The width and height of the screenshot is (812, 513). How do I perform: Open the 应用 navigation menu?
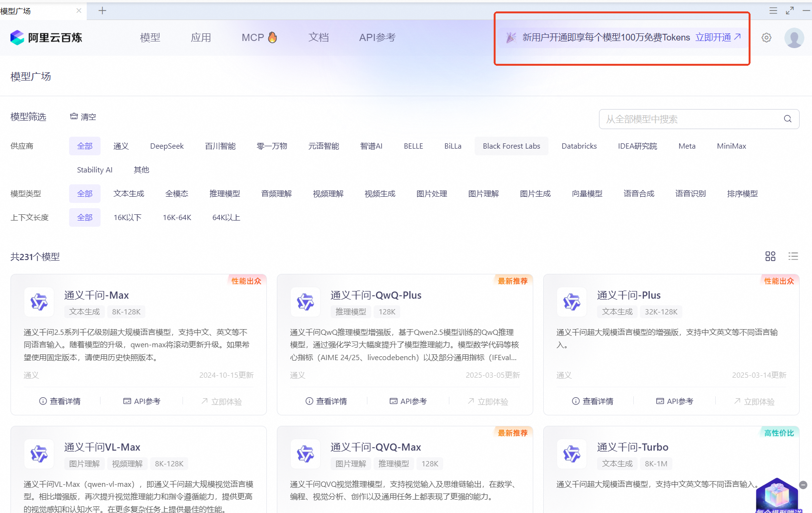pyautogui.click(x=201, y=38)
